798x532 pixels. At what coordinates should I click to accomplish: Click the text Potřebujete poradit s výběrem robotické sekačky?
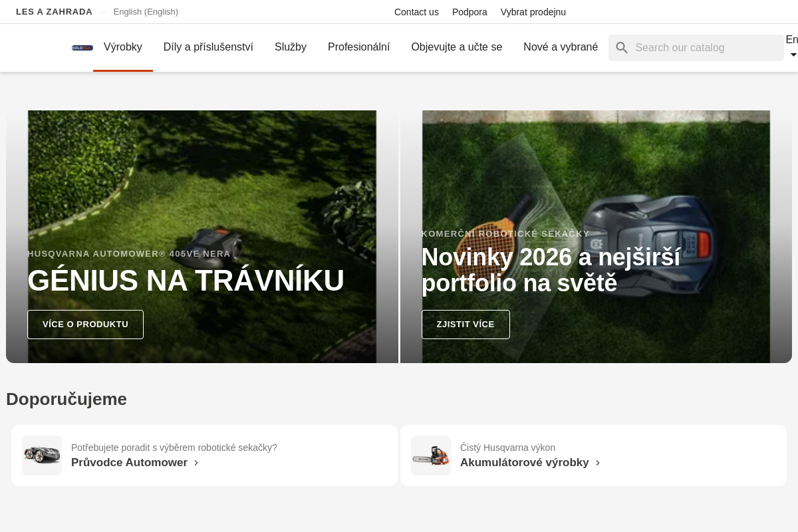[x=174, y=448]
